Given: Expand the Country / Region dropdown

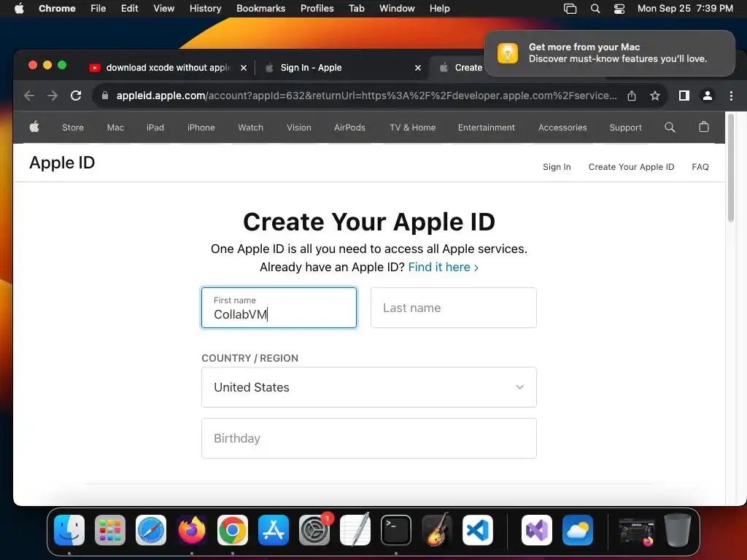Looking at the screenshot, I should click(x=368, y=387).
